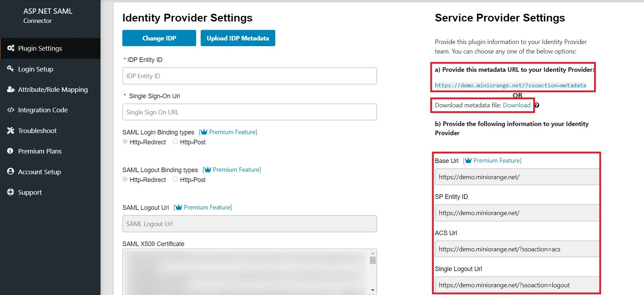Screen dimensions: 644x295
Task: Open Attribute/Role Mapping page
Action: point(50,89)
